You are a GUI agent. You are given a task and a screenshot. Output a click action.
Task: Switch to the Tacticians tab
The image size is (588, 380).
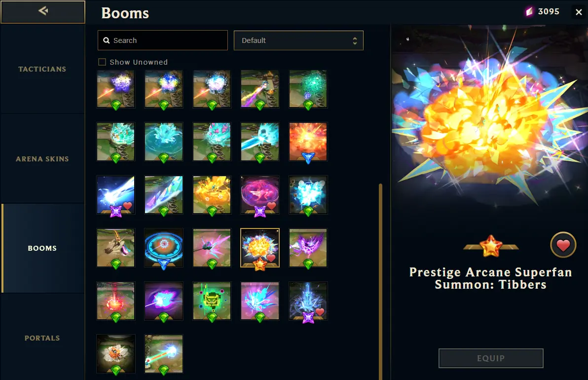tap(42, 69)
